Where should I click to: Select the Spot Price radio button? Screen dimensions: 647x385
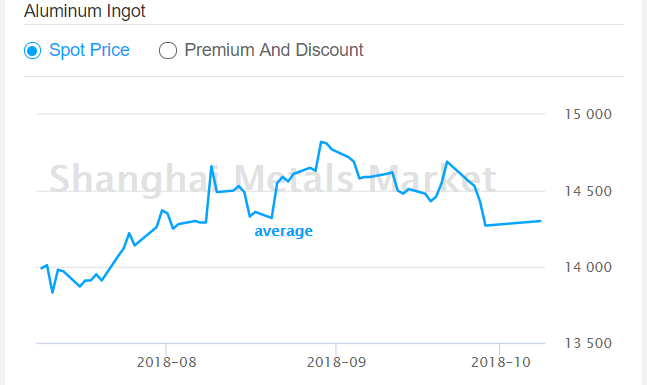pos(32,50)
